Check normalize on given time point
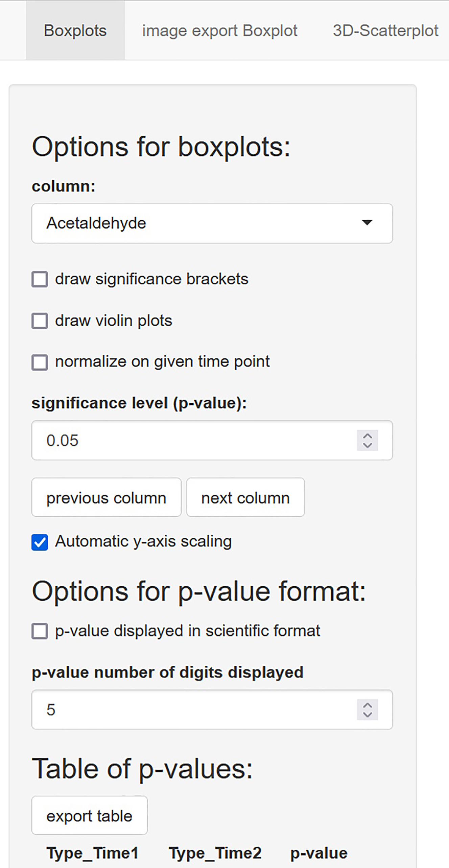Image resolution: width=449 pixels, height=868 pixels. pyautogui.click(x=40, y=362)
